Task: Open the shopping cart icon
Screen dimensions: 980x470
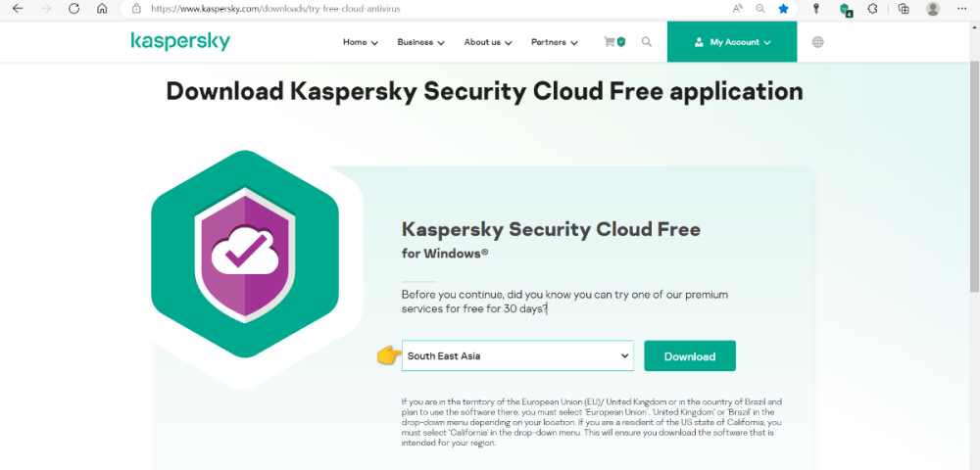Action: (614, 42)
